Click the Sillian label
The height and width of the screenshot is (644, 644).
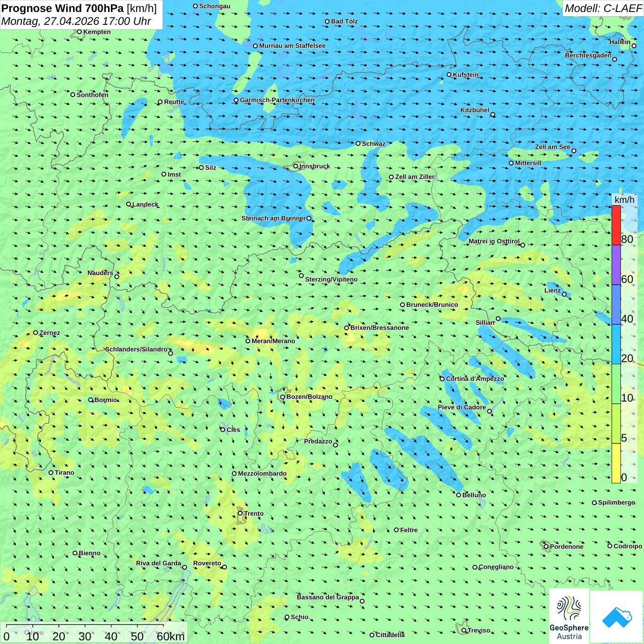tap(485, 322)
